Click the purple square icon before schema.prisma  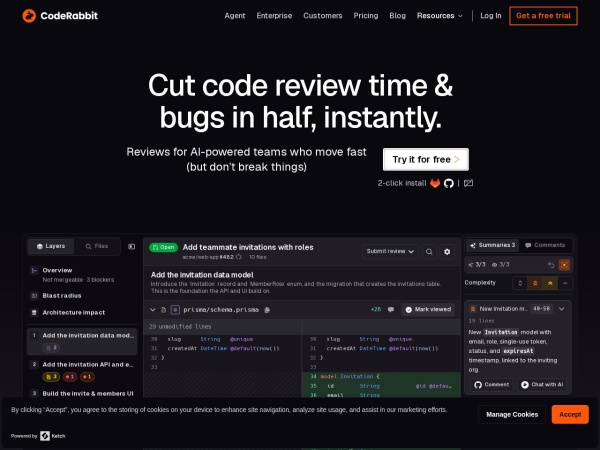click(175, 310)
